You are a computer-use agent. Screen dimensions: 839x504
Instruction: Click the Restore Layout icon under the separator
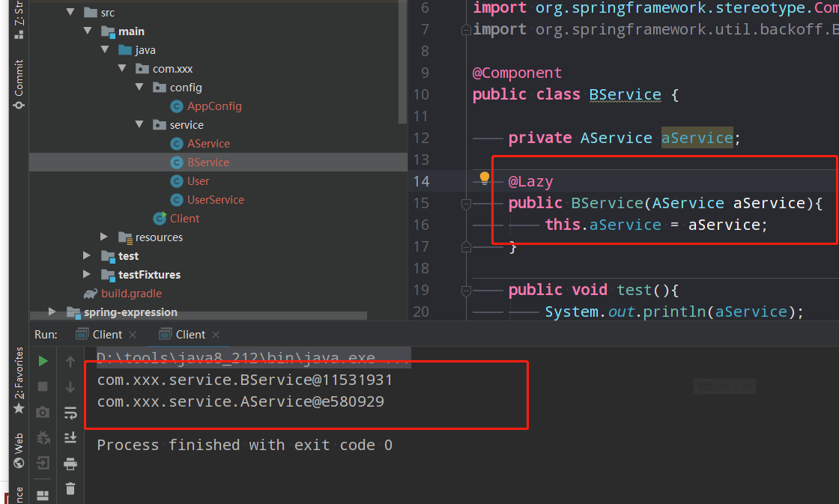43,496
